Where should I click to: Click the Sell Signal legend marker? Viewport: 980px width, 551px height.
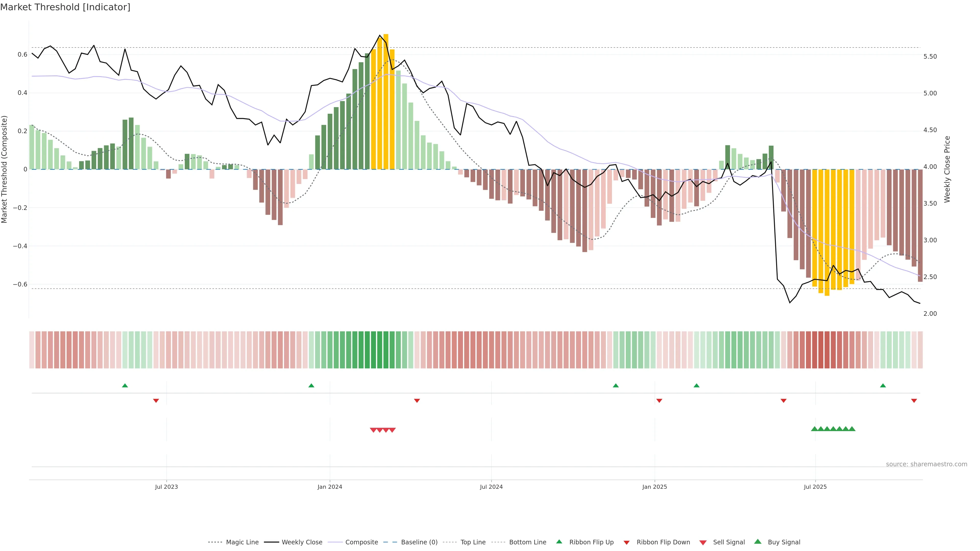[x=703, y=542]
